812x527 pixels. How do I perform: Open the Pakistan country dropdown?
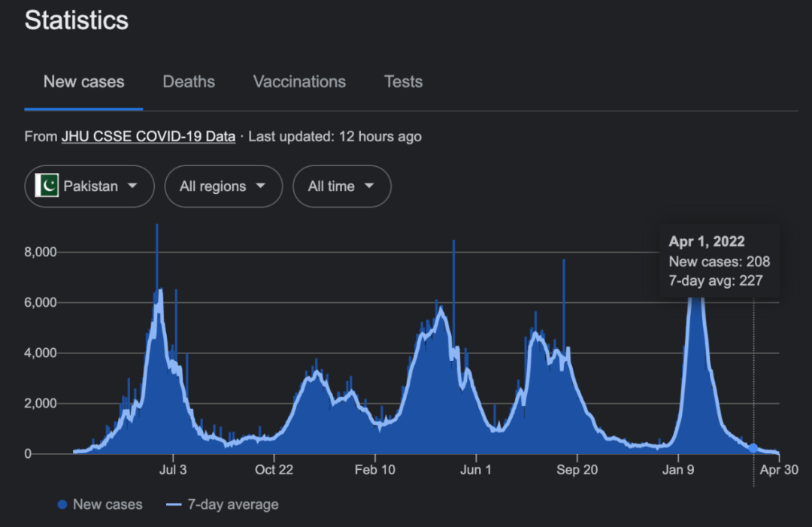(x=89, y=186)
